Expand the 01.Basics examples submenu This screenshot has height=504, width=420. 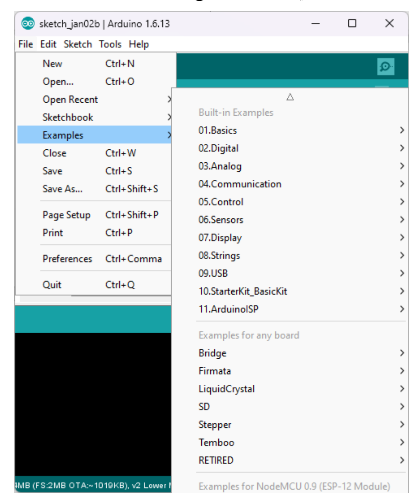[x=218, y=130]
